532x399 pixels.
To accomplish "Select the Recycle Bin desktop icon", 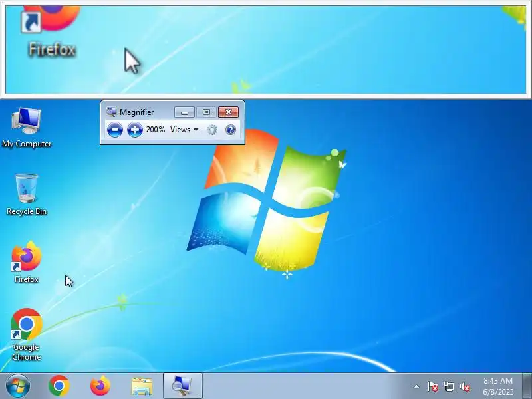I will pyautogui.click(x=27, y=194).
